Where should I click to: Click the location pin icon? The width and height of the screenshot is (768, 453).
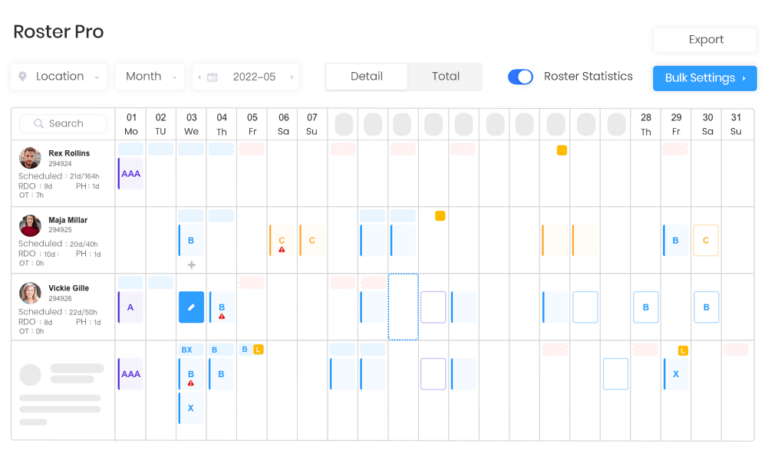coord(22,77)
